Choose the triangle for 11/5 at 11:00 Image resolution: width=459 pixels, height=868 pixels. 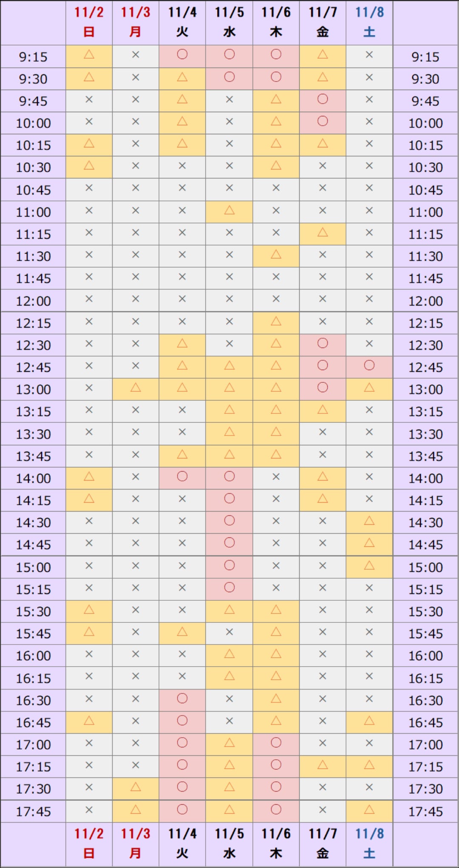229,210
